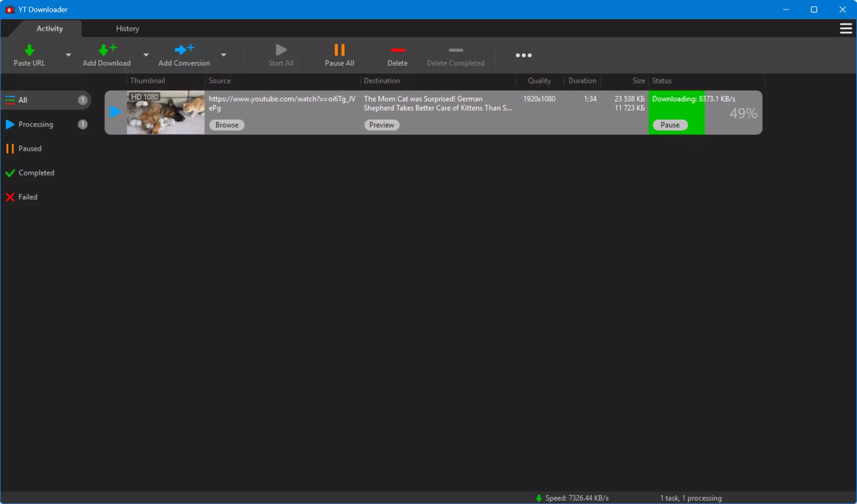Image resolution: width=857 pixels, height=504 pixels.
Task: Click the All filter count badge
Action: [83, 100]
